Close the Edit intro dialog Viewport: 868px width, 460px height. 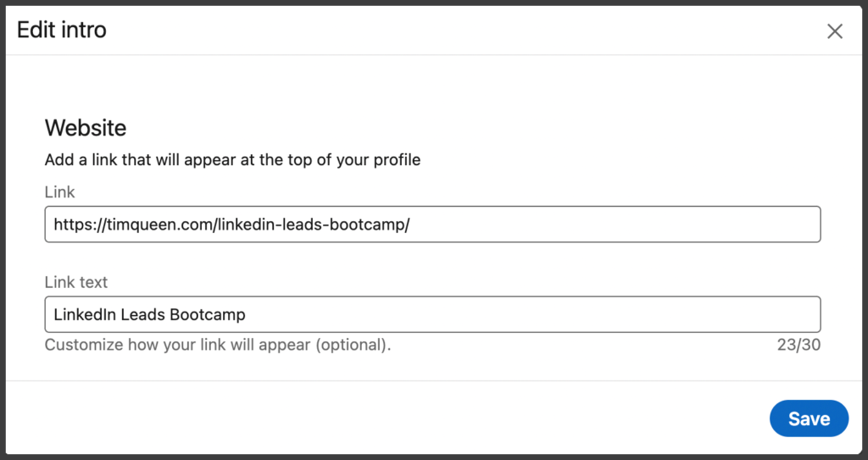pos(835,31)
